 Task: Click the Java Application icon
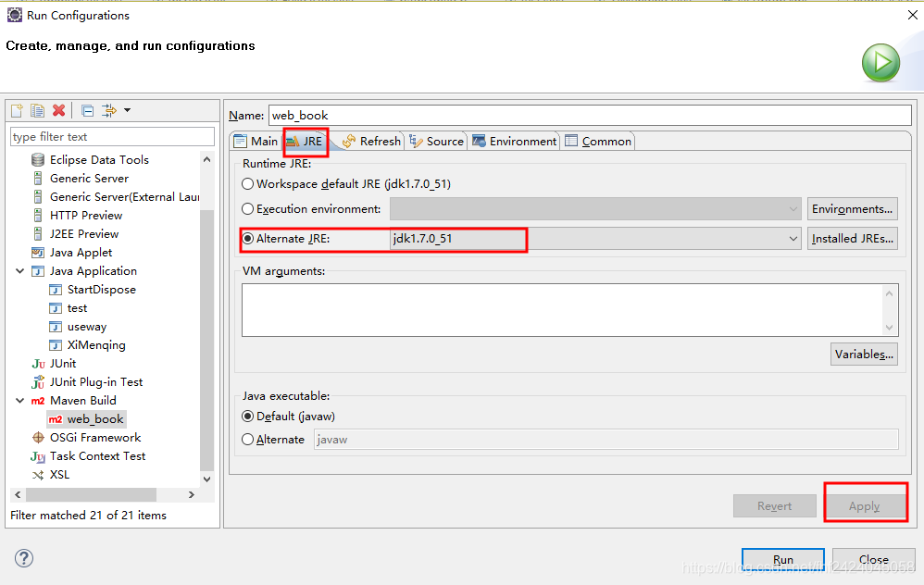38,271
